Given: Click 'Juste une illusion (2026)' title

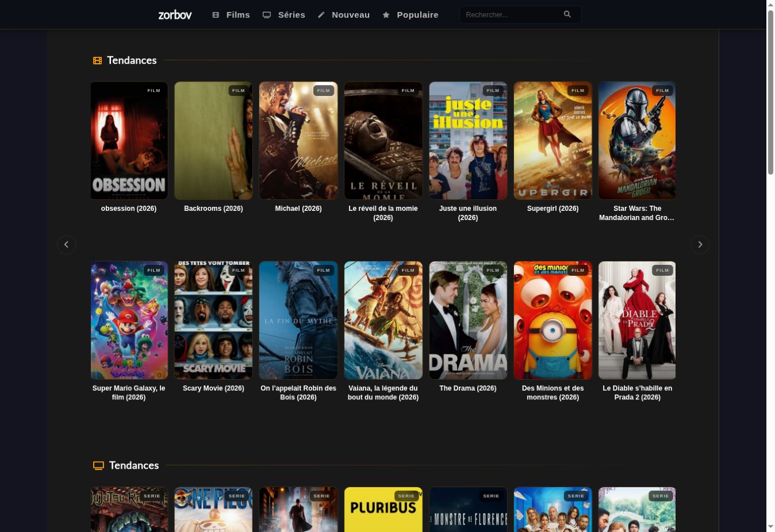Looking at the screenshot, I should tap(468, 213).
